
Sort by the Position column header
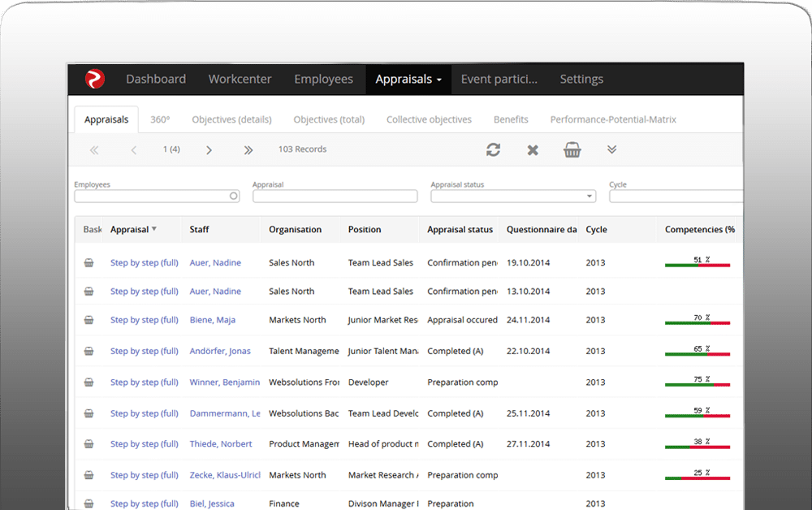pyautogui.click(x=365, y=229)
